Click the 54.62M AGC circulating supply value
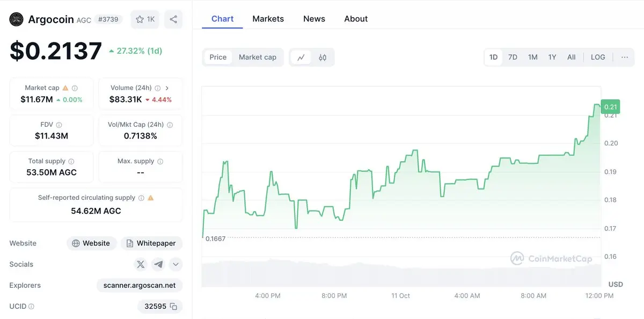This screenshot has width=644, height=319. (96, 211)
